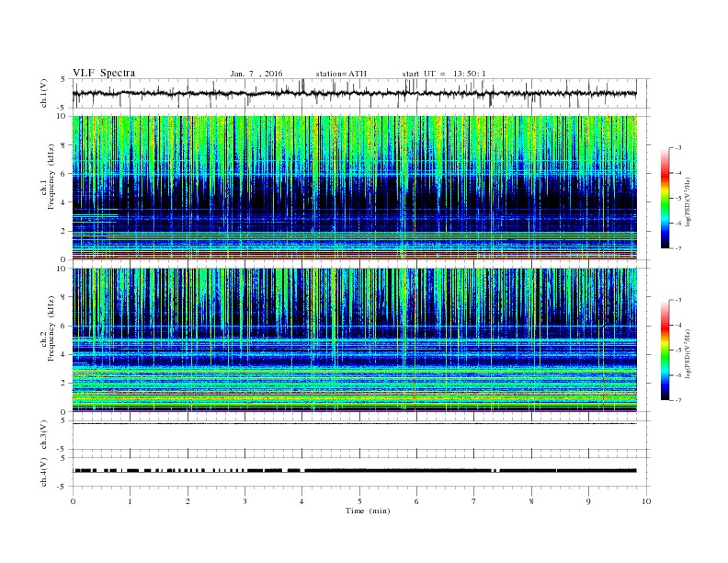Screen dimensions: 728x563
Task: Click the time axis tick label '6'
Action: click(416, 501)
